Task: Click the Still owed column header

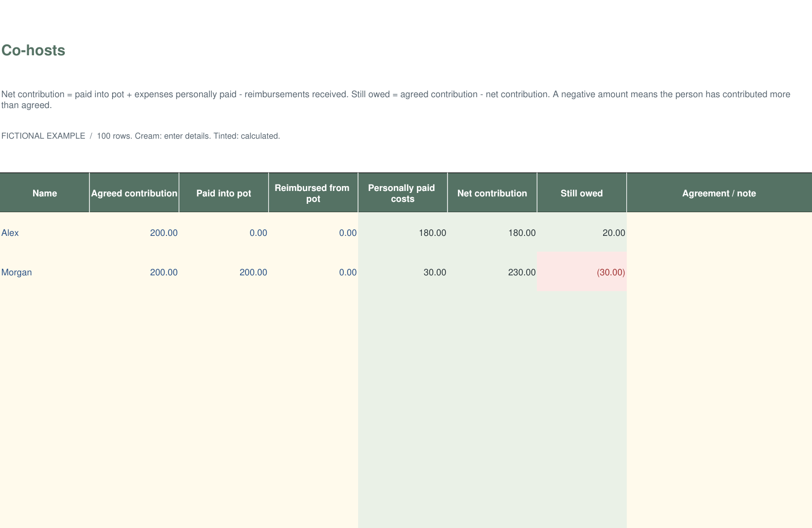Action: [582, 193]
